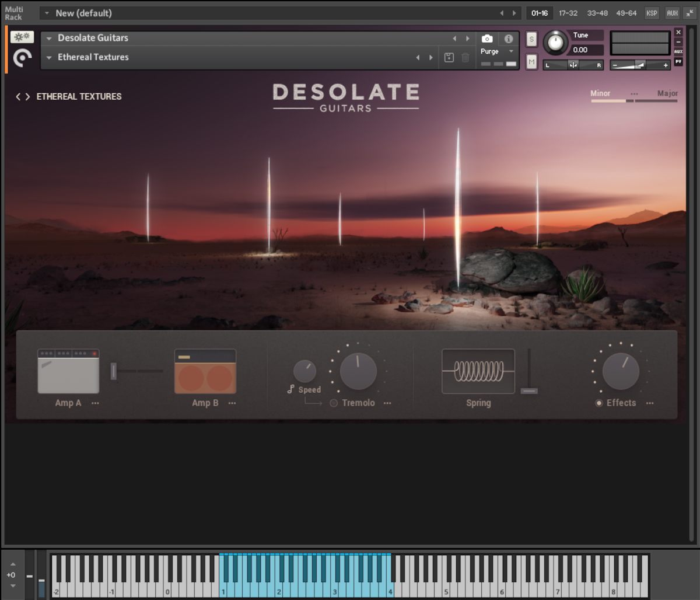The height and width of the screenshot is (600, 700).
Task: Click the tallest light beam near the rock
Action: point(458,209)
